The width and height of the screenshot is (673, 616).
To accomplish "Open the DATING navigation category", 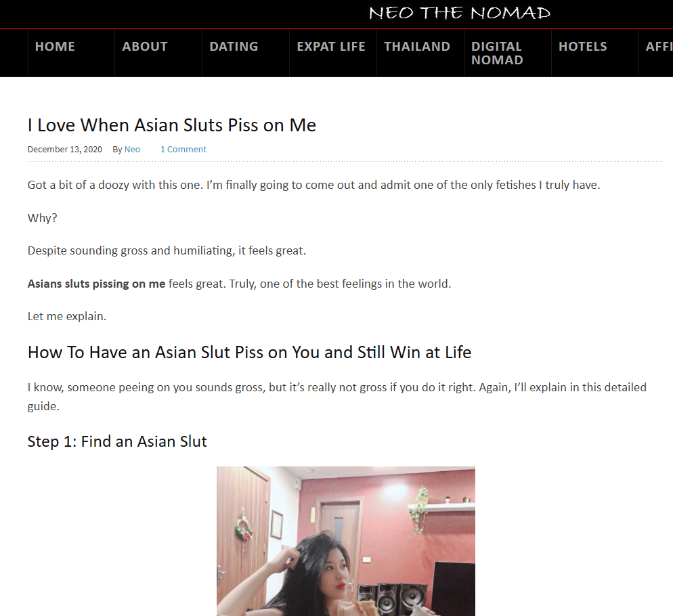I will (234, 46).
